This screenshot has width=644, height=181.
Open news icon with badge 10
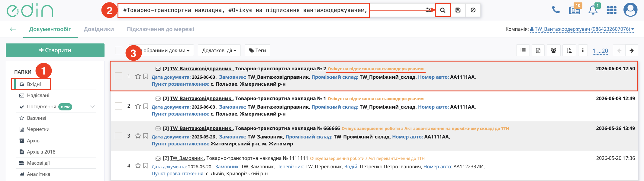pyautogui.click(x=575, y=10)
